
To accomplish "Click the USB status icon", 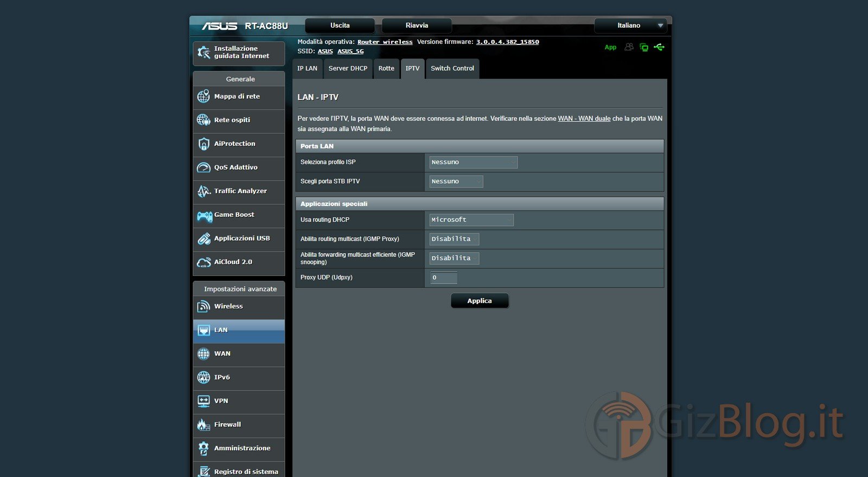I will 659,47.
